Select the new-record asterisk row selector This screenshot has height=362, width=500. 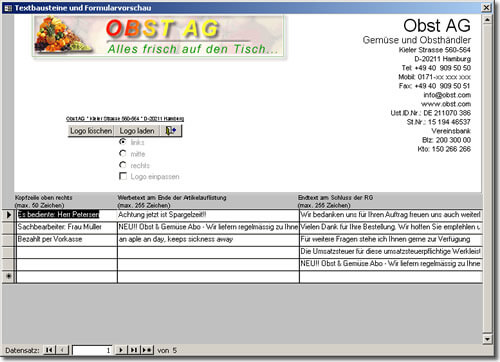(x=8, y=276)
